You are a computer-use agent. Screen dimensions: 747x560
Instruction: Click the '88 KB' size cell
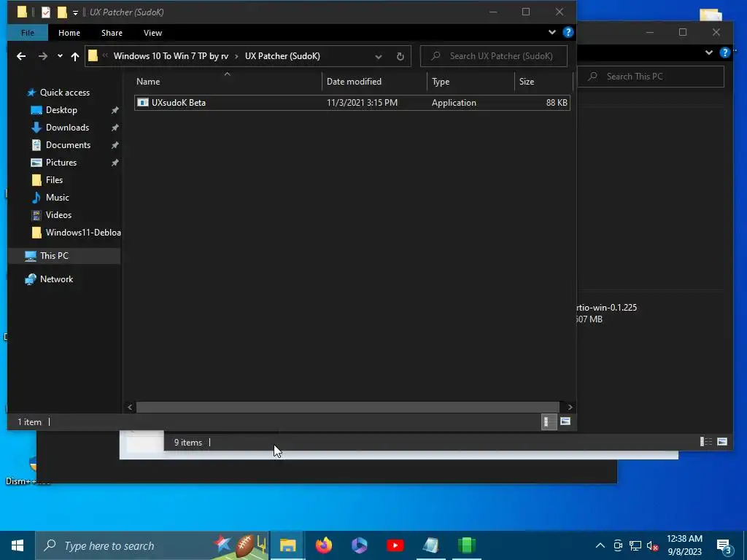point(557,103)
